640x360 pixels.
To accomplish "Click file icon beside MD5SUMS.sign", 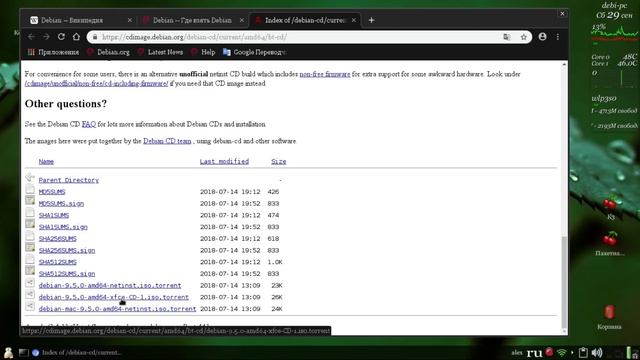I will 30,200.
